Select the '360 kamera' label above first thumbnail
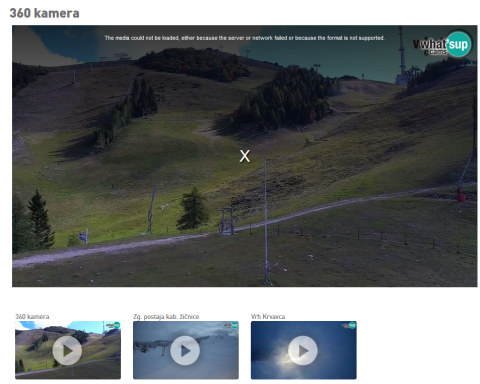The image size is (480, 384). coord(32,316)
